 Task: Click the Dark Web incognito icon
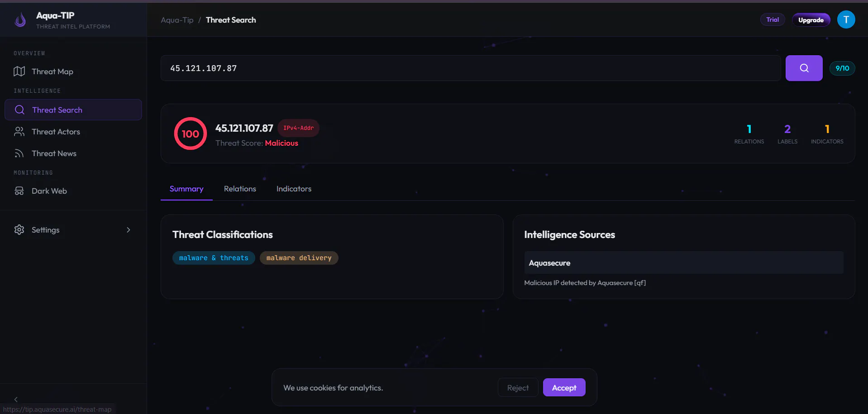[x=19, y=191]
